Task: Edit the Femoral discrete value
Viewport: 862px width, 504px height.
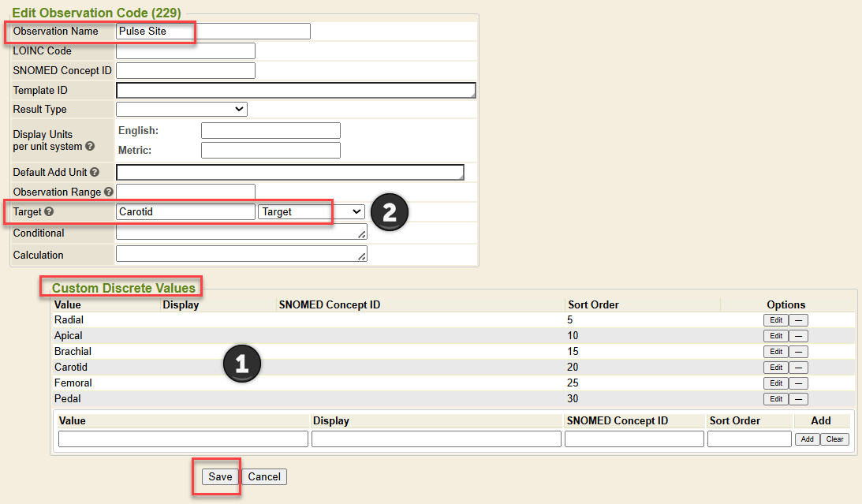Action: click(776, 383)
